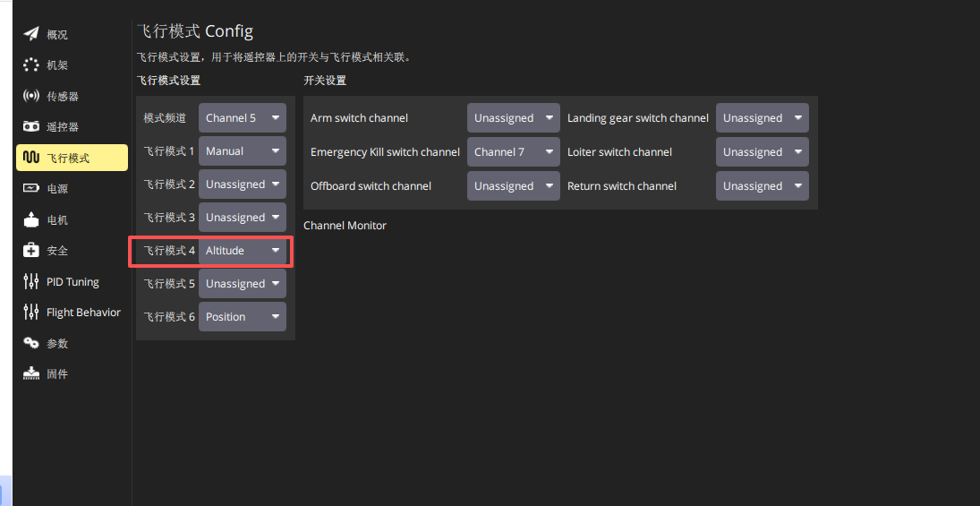Open the 传感器 sensors section
Screen dimensions: 980x506
pyautogui.click(x=72, y=96)
